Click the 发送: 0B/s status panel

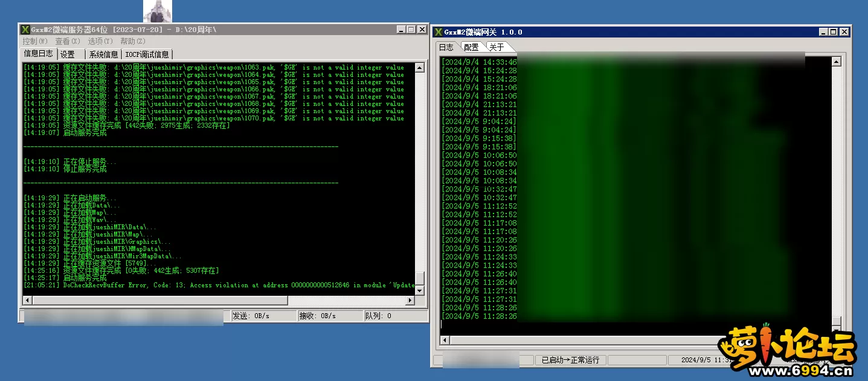tap(264, 316)
